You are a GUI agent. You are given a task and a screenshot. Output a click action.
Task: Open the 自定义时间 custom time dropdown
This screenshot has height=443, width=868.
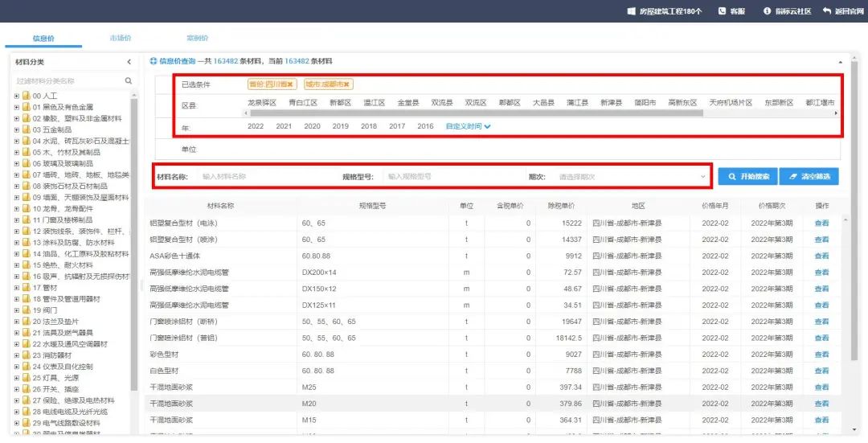click(x=468, y=126)
